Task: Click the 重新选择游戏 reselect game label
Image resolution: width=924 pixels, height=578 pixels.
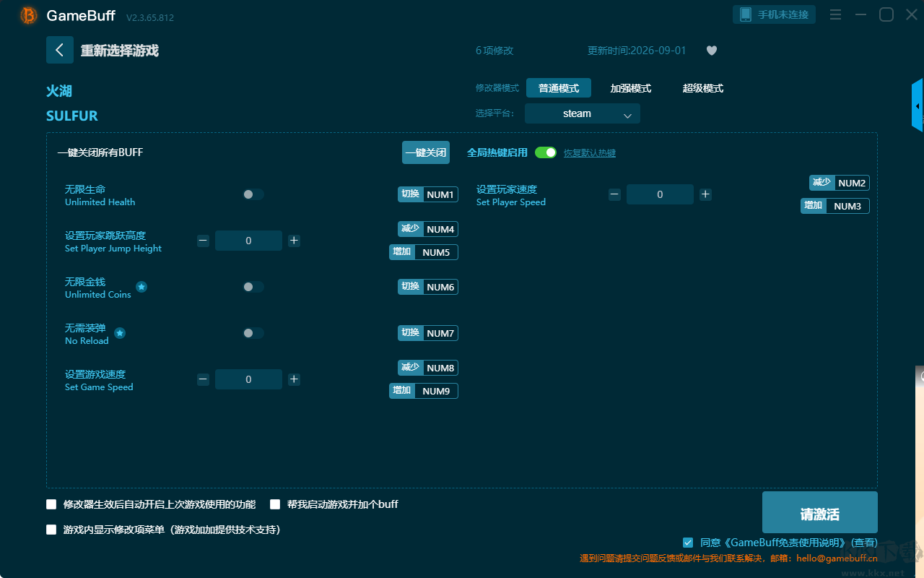Action: 120,51
